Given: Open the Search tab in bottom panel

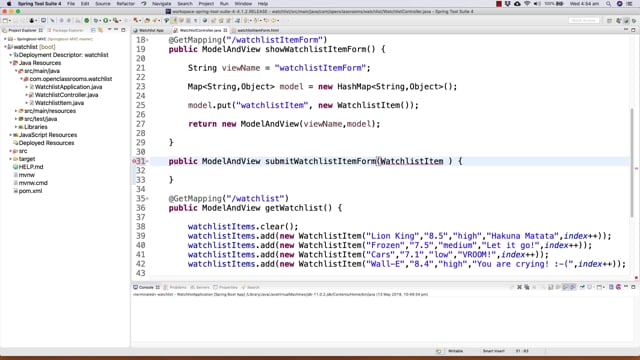Looking at the screenshot, I should [x=250, y=287].
